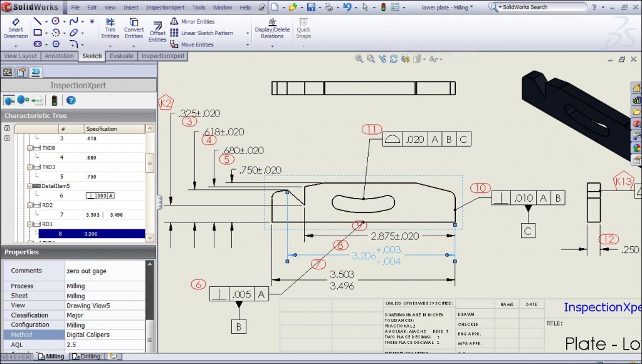This screenshot has width=642, height=364.
Task: Select the Trim Entities tool
Action: click(110, 28)
